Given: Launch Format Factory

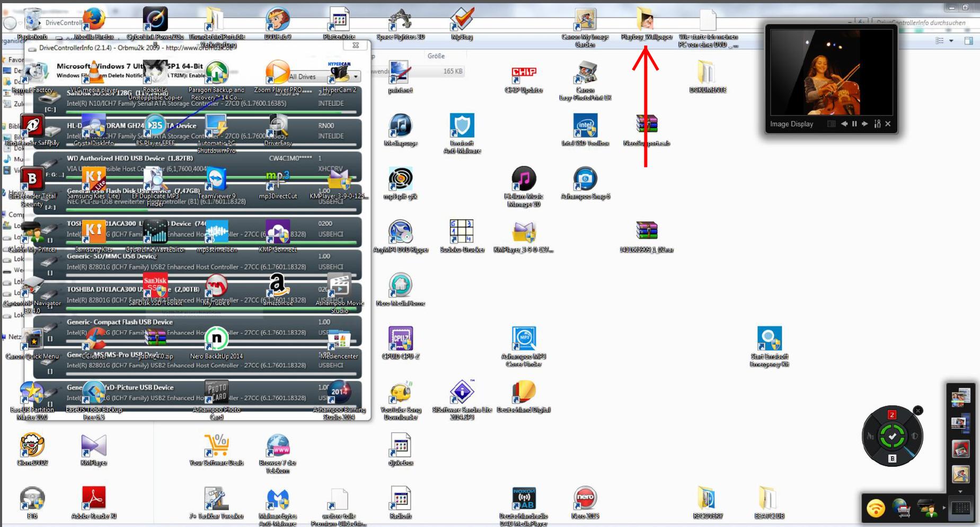Looking at the screenshot, I should (32, 76).
